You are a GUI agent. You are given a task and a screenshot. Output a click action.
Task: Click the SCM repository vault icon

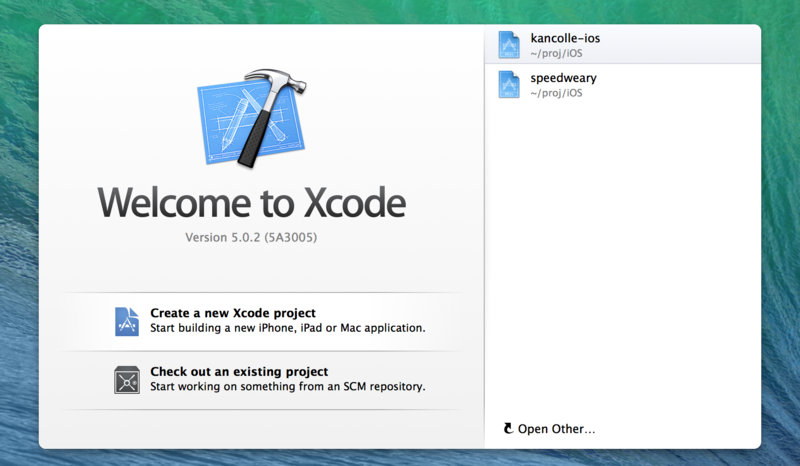click(x=127, y=380)
